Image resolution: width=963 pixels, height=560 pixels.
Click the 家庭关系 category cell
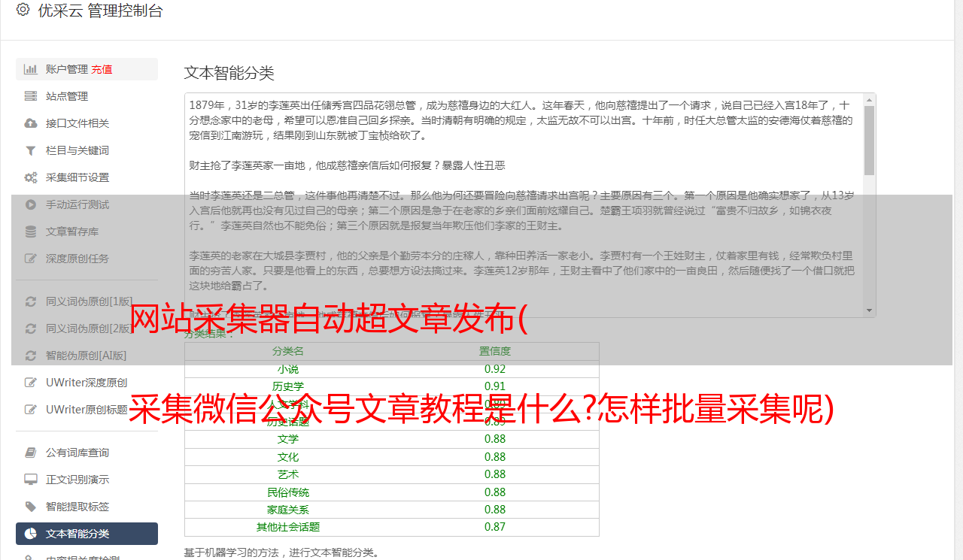[x=288, y=510]
